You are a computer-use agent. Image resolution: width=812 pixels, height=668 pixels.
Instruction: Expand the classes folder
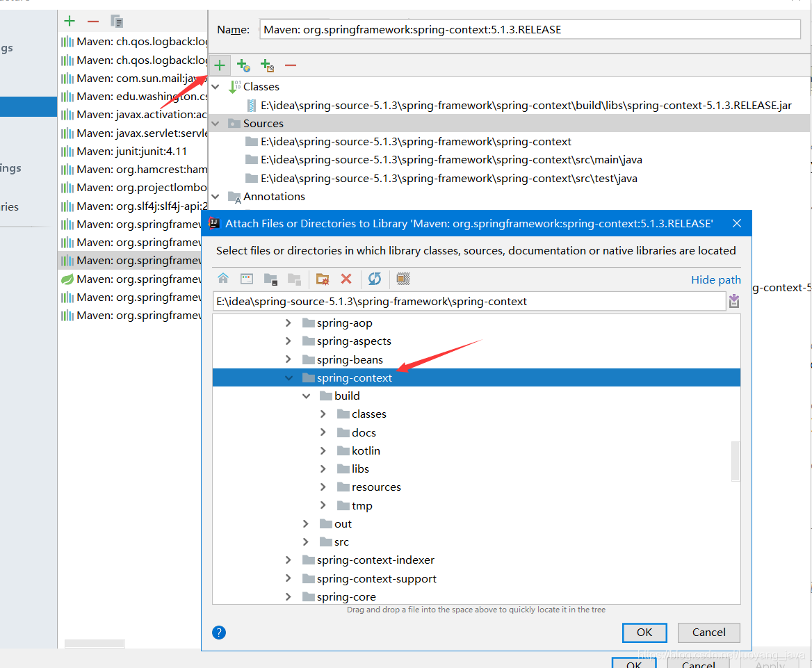pos(323,414)
